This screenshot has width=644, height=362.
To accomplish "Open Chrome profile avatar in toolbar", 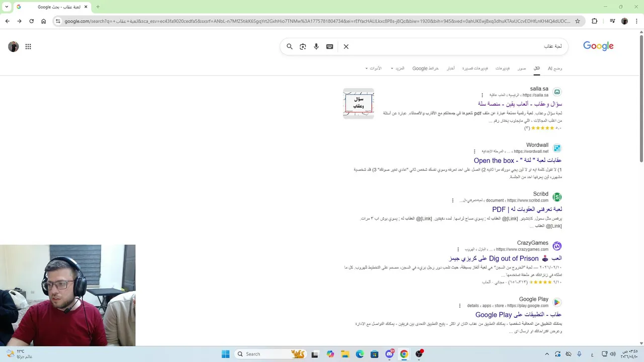I will coord(624,21).
